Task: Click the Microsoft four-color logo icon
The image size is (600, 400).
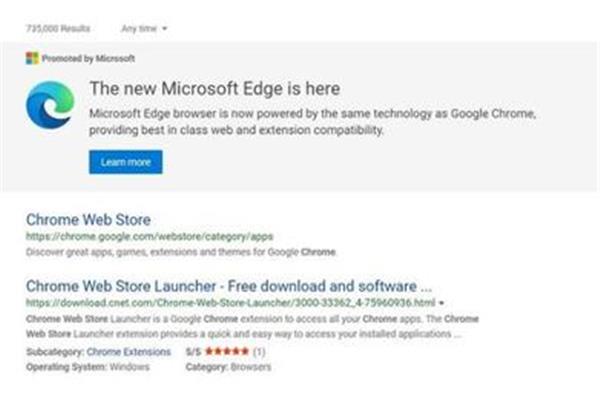Action: 32,58
